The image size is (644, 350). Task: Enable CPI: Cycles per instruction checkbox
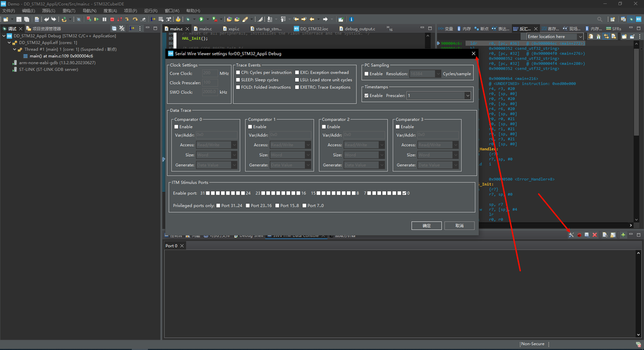238,72
